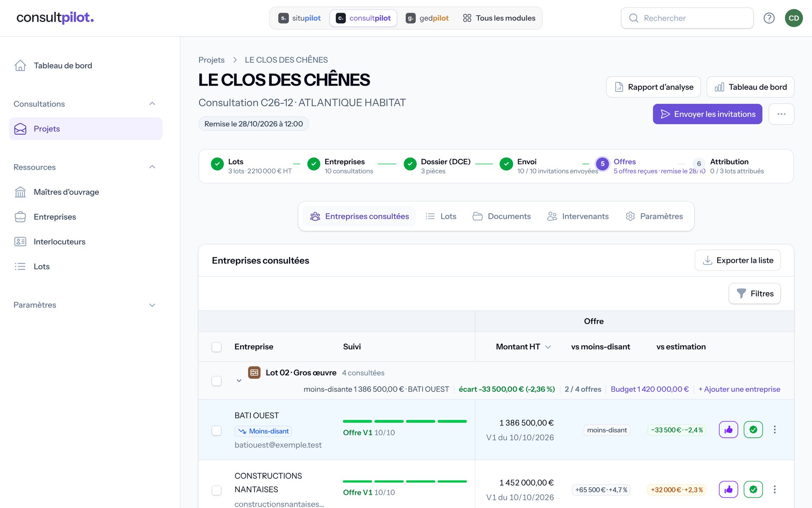This screenshot has width=812, height=508.
Task: Click the thumbs-up icon for CONSTRUCTIONS NANTAISES
Action: pos(728,489)
